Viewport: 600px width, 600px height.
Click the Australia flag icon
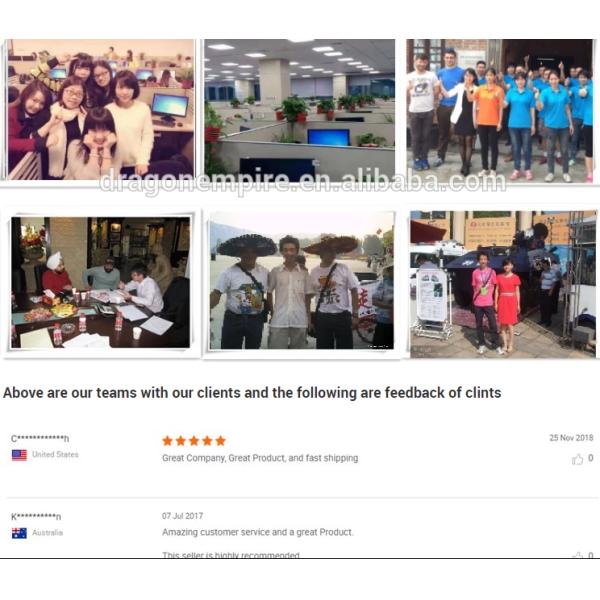tap(19, 533)
